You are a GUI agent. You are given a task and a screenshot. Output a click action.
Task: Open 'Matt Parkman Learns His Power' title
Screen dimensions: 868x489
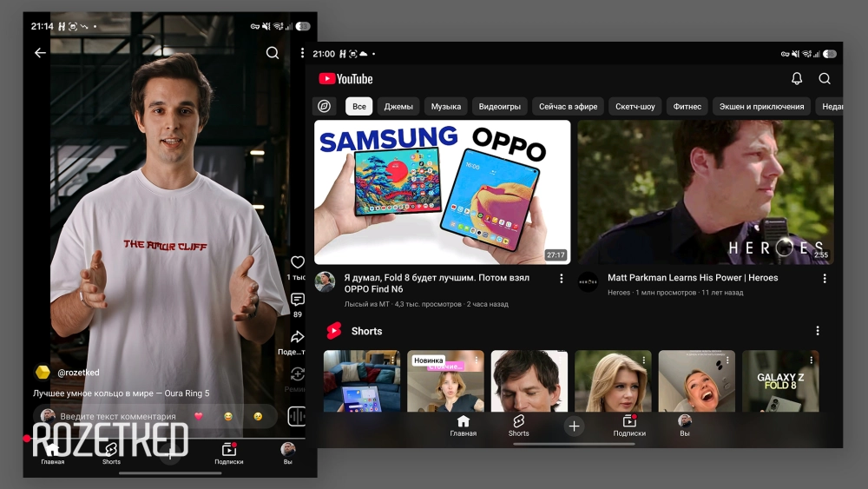(693, 277)
